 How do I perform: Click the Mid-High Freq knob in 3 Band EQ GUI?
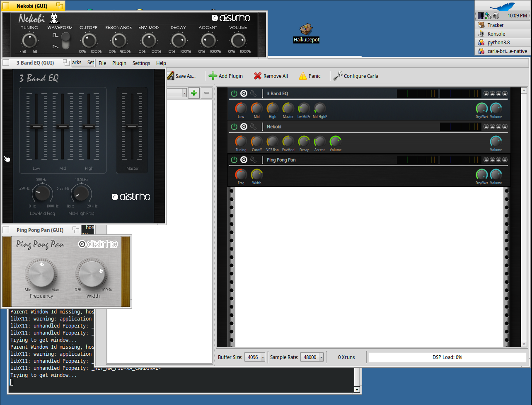pos(81,193)
